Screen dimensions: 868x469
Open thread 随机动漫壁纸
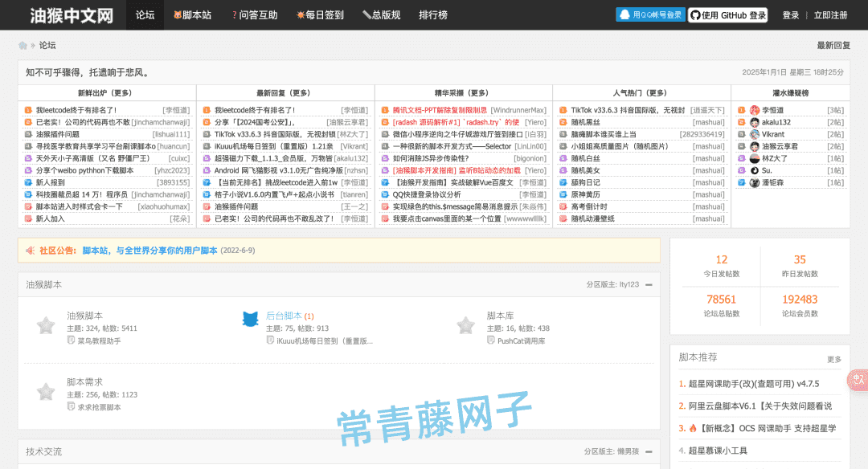593,219
